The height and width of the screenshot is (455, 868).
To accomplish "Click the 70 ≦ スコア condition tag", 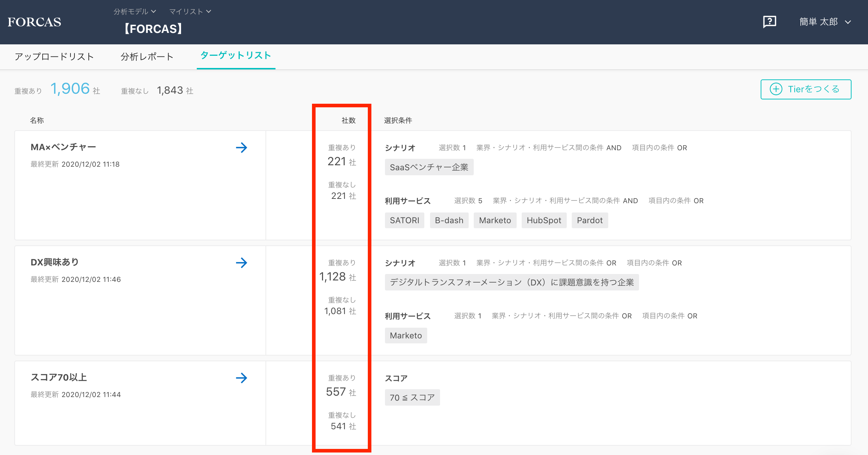I will pos(412,398).
